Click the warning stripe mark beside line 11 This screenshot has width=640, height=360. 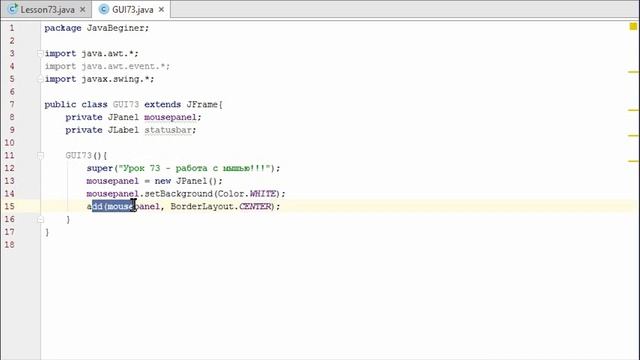[633, 161]
